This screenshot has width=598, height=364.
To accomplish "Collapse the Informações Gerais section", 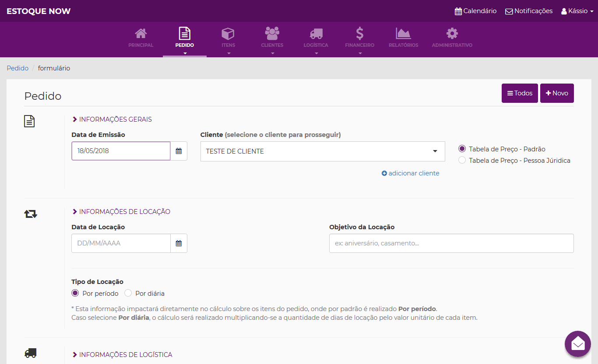I will click(x=112, y=119).
